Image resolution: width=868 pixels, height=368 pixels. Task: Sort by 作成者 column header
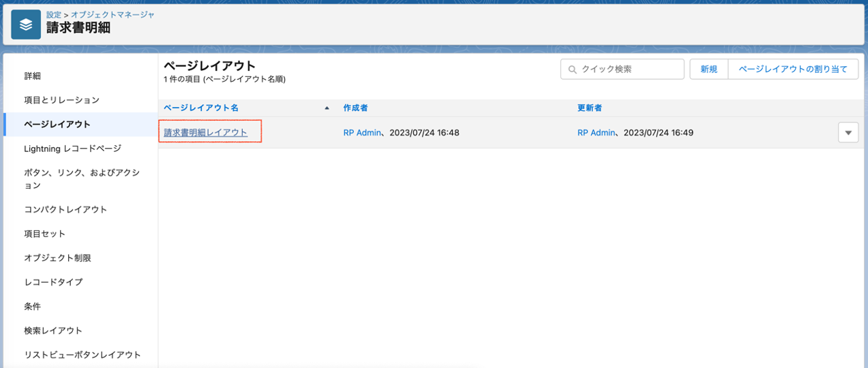[x=356, y=108]
